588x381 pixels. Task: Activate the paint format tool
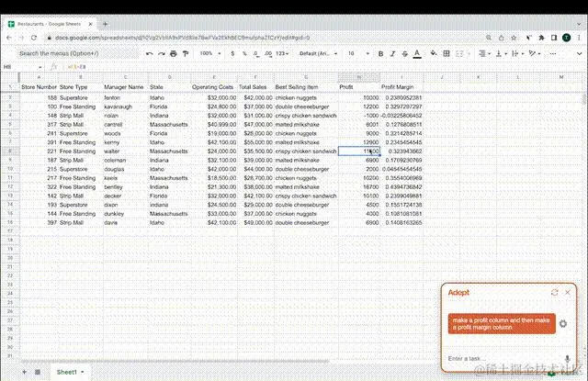(x=186, y=53)
